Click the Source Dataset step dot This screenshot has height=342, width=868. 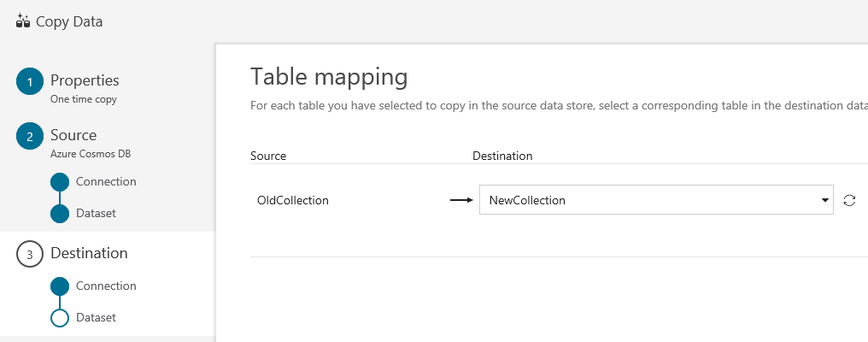pyautogui.click(x=60, y=213)
